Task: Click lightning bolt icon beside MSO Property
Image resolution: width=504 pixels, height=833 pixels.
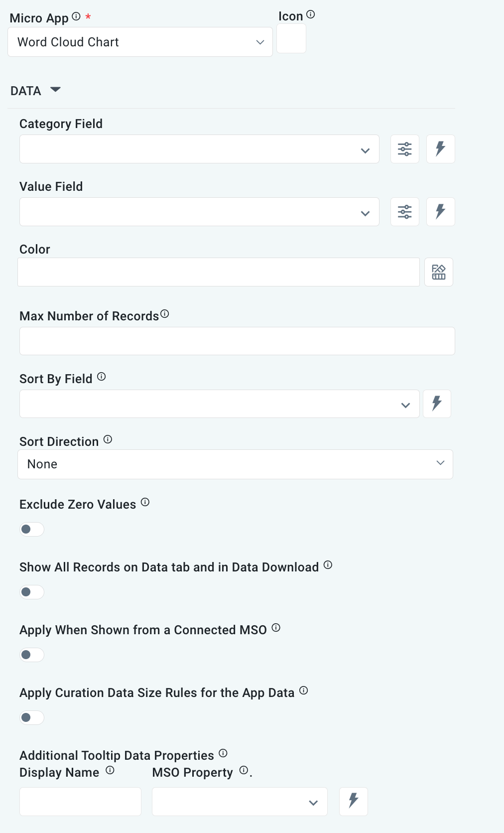Action: (x=354, y=801)
